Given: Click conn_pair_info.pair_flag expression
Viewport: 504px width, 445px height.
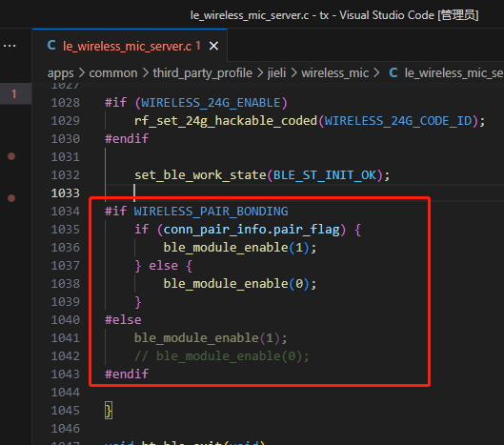Looking at the screenshot, I should [252, 230].
